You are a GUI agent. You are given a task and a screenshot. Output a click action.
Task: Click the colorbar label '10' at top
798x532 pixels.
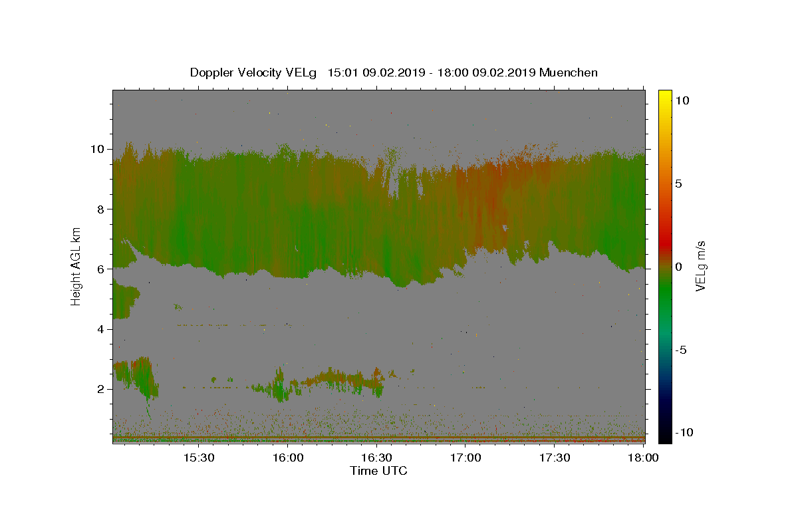coord(682,100)
